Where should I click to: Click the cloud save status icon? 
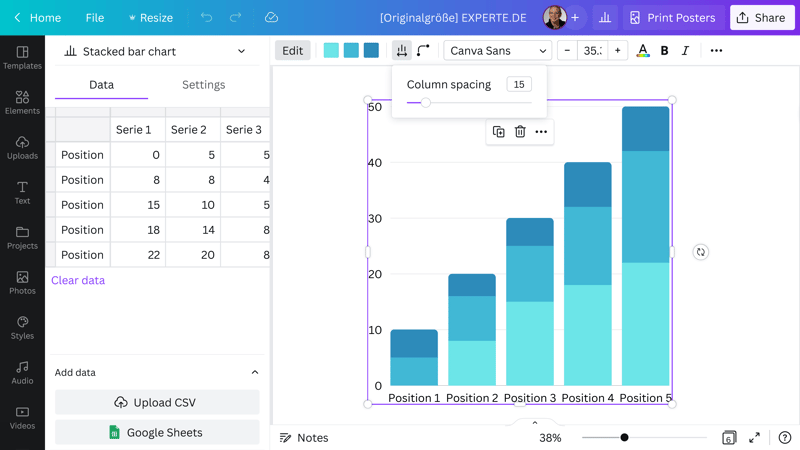coord(271,18)
